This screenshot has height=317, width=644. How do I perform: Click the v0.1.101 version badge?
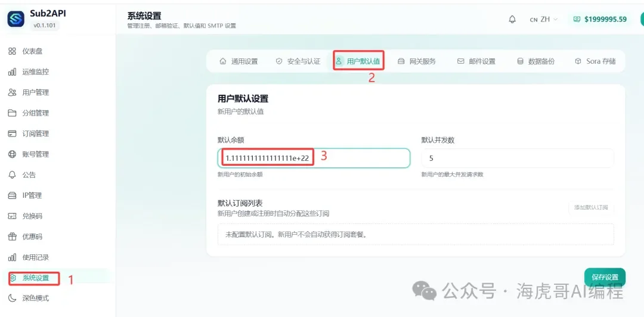[45, 25]
